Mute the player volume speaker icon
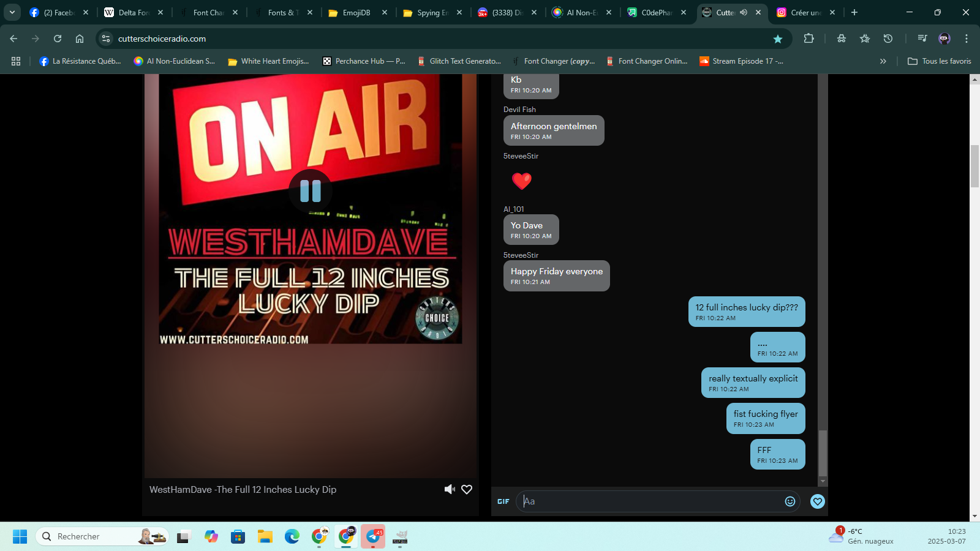This screenshot has height=551, width=980. tap(450, 489)
